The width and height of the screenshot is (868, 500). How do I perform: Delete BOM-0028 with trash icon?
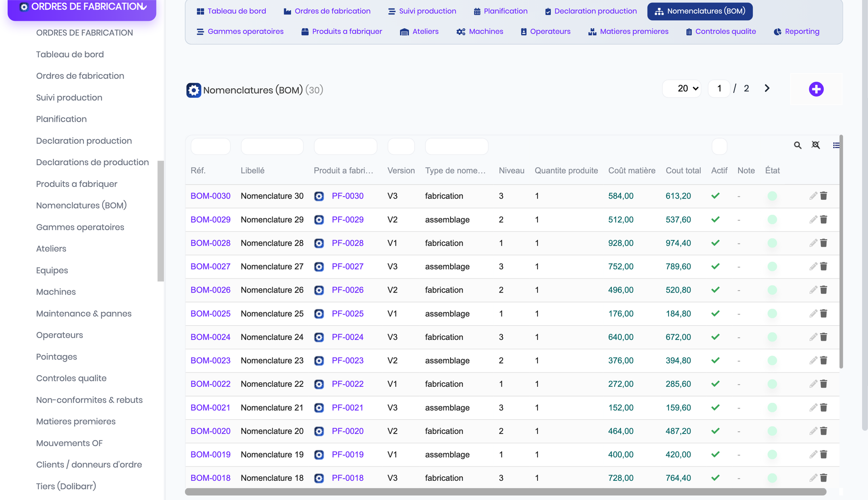tap(824, 243)
